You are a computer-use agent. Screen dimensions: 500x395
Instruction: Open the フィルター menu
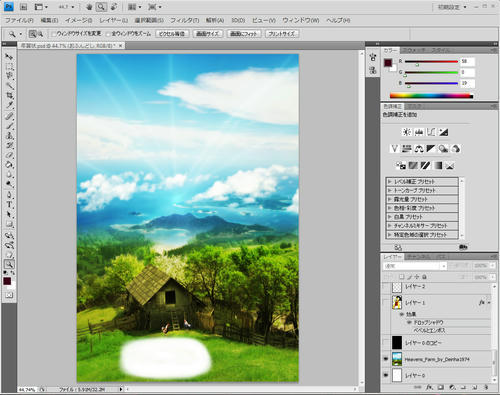(x=184, y=20)
